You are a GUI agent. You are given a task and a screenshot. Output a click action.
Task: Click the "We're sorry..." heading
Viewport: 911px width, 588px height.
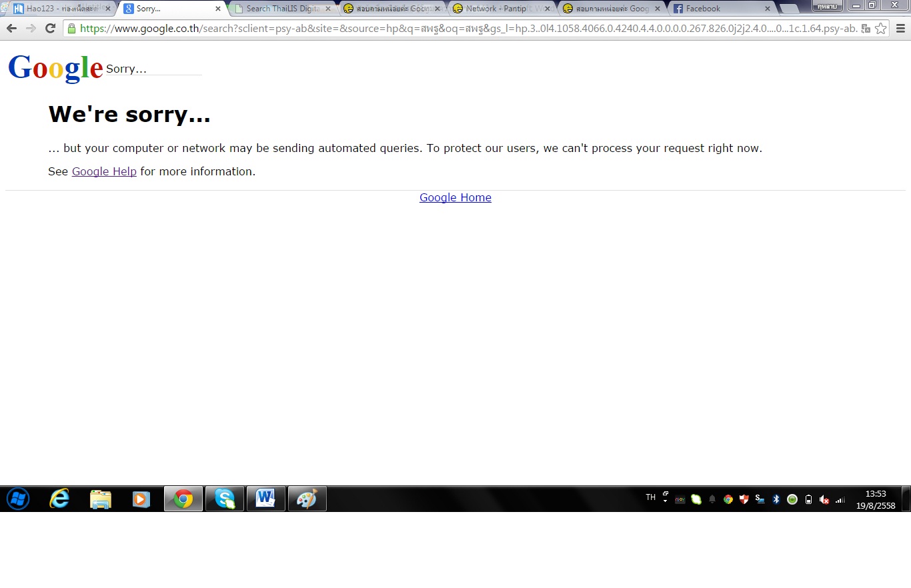pyautogui.click(x=129, y=114)
